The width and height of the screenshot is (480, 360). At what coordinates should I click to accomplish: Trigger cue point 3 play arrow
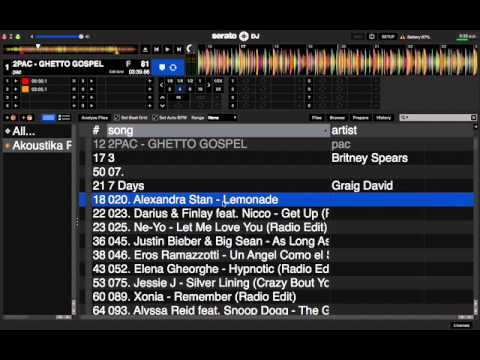click(16, 98)
